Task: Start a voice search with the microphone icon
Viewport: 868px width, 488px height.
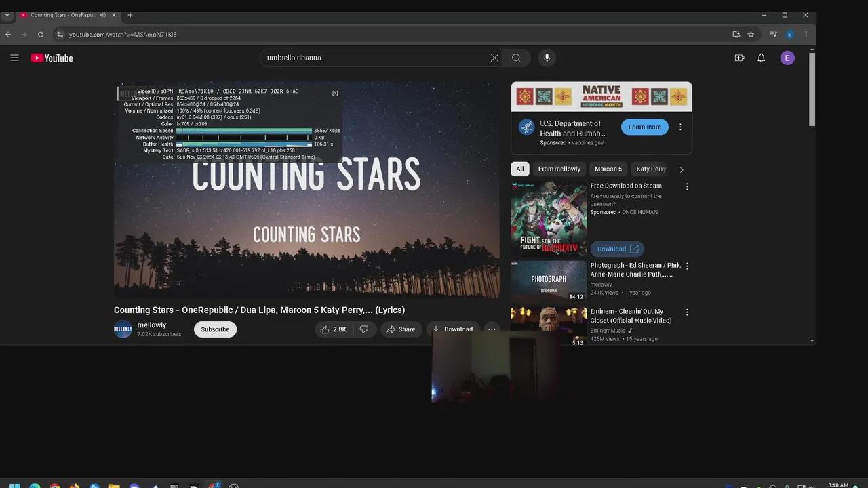Action: 547,58
